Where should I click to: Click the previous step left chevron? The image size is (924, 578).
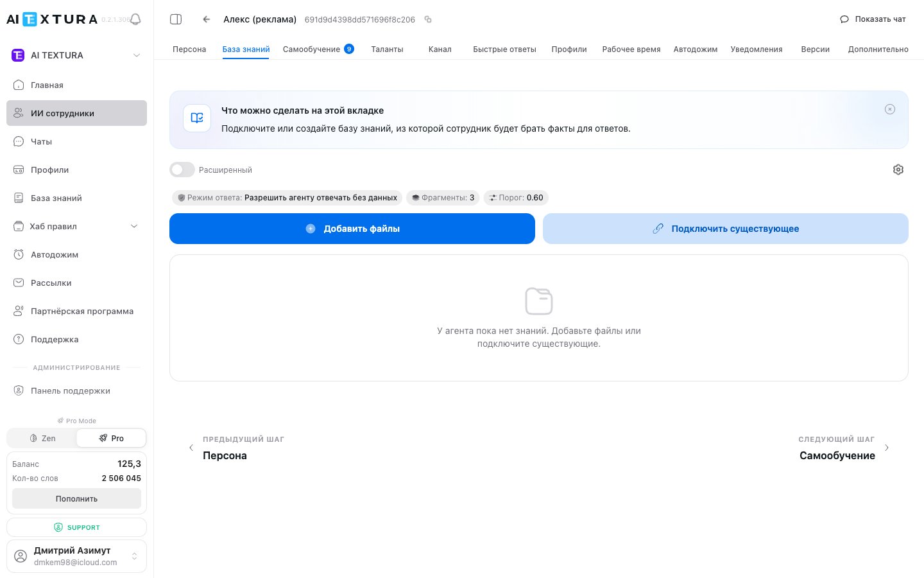pyautogui.click(x=191, y=448)
